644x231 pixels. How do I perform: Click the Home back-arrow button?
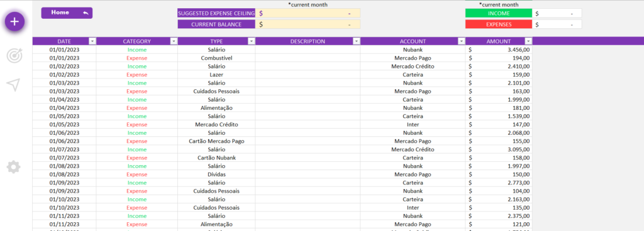tap(67, 13)
